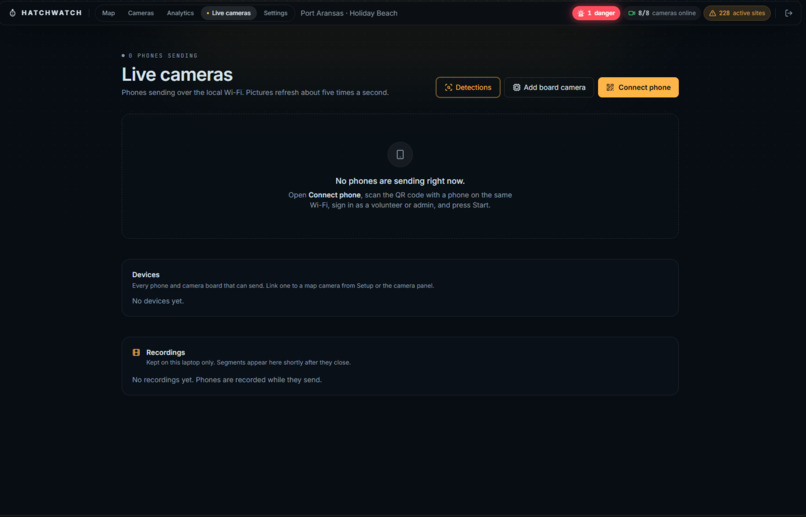Click the Connect phone button

pyautogui.click(x=638, y=87)
